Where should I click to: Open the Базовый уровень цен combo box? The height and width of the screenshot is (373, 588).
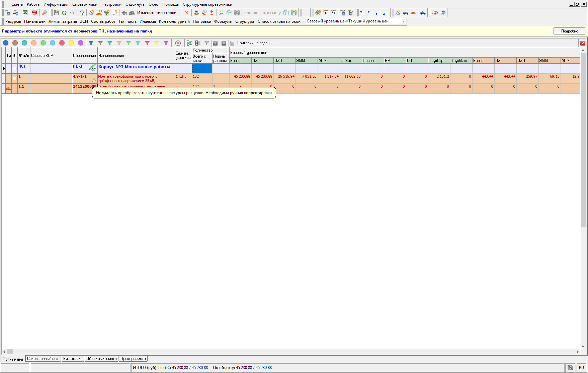(x=404, y=21)
